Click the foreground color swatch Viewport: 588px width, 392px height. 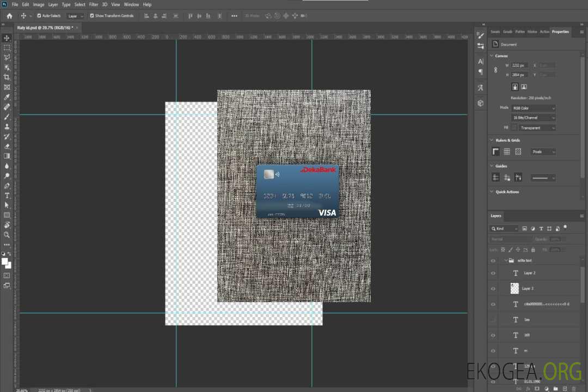click(5, 261)
